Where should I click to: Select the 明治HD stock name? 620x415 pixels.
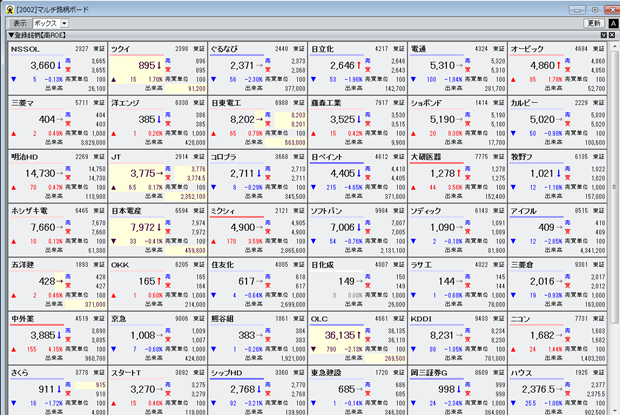25,157
